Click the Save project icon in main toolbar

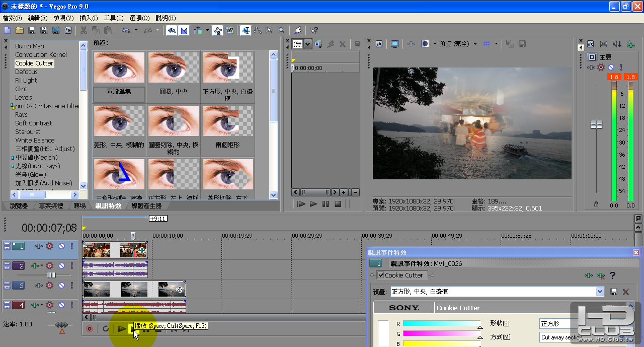point(32,31)
